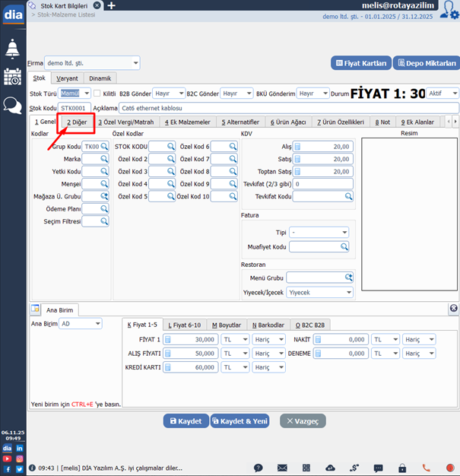Image resolution: width=460 pixels, height=476 pixels.
Task: Open the notifications bell in sidebar
Action: (x=13, y=49)
